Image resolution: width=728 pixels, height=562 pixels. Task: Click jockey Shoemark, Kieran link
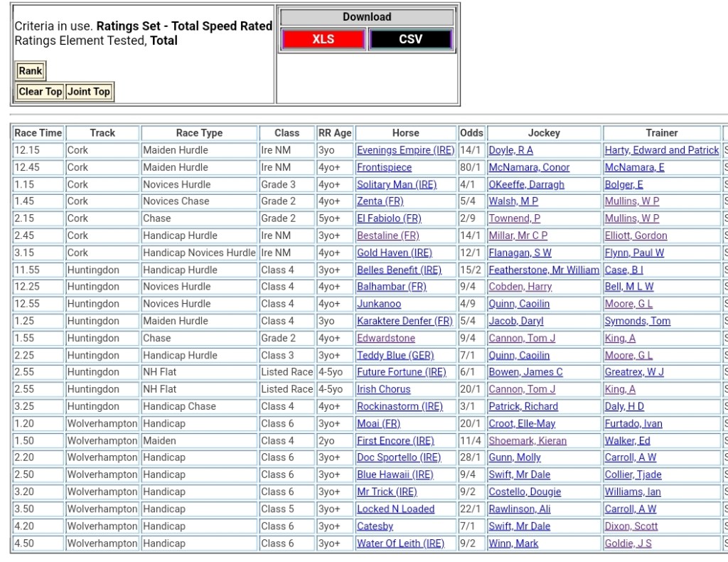(527, 440)
